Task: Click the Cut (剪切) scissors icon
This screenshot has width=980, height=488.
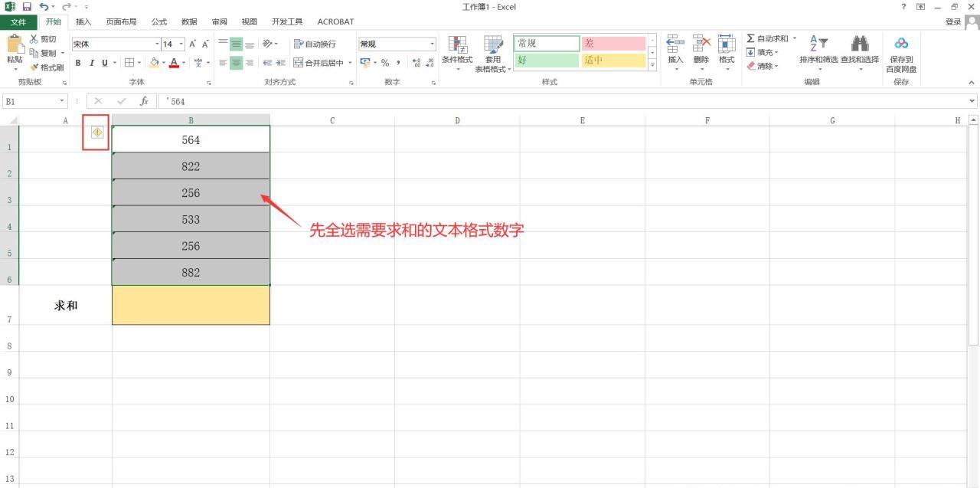Action: (x=34, y=39)
